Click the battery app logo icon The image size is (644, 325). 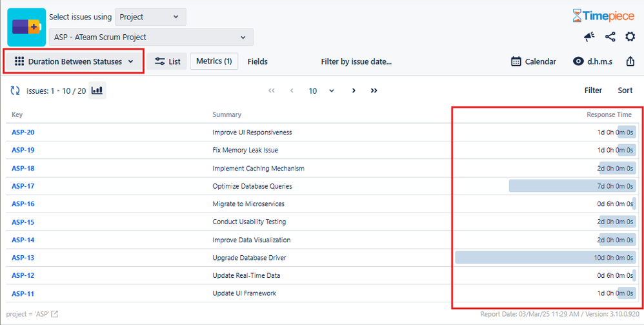26,27
